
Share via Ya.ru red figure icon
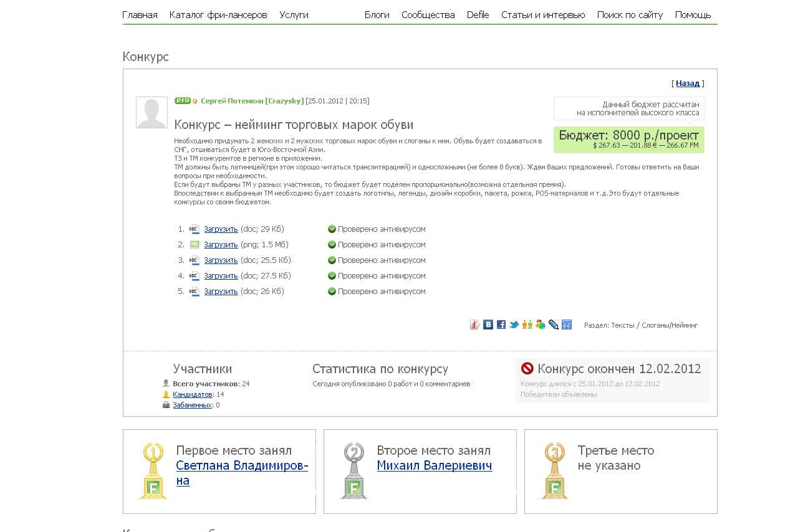[x=474, y=325]
